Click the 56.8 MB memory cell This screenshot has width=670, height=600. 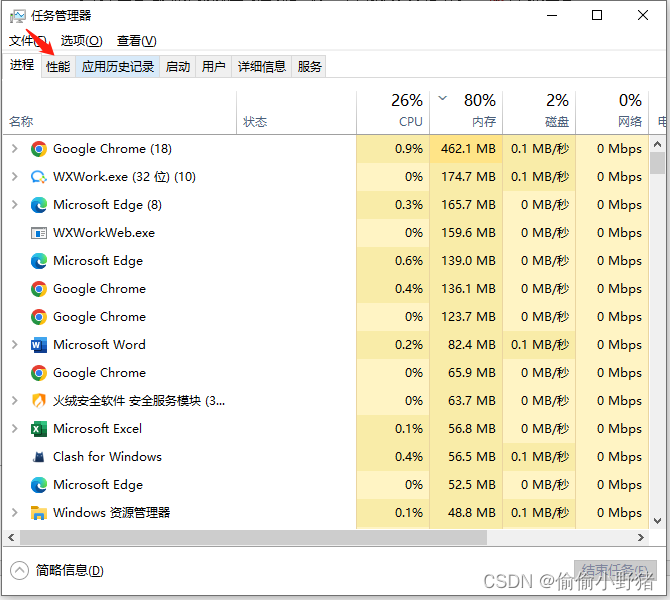[x=466, y=429]
